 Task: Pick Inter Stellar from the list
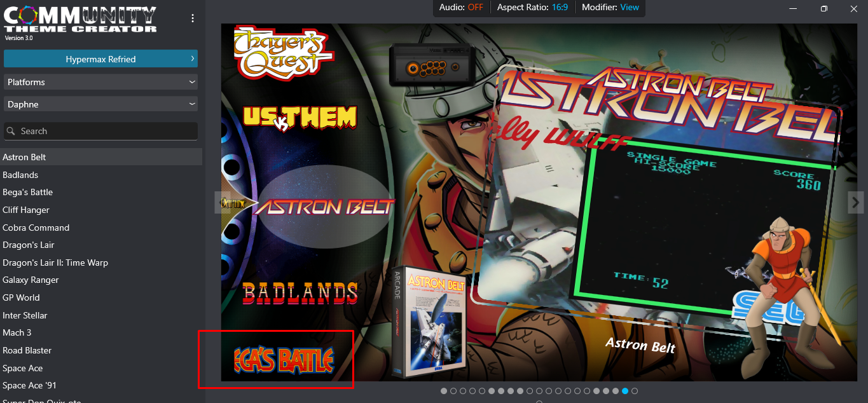(x=101, y=315)
